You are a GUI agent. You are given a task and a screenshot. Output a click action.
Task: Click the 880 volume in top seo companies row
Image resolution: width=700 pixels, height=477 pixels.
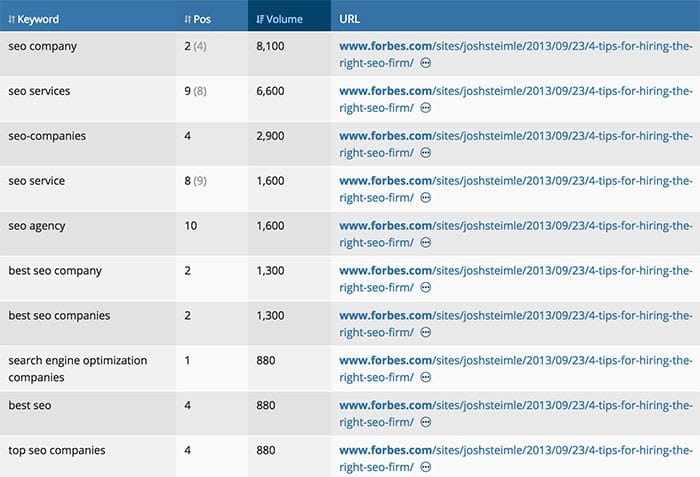266,450
